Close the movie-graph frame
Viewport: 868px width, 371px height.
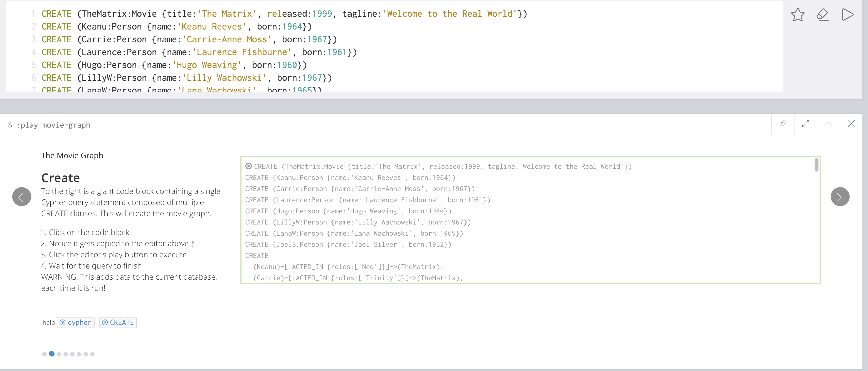click(851, 124)
